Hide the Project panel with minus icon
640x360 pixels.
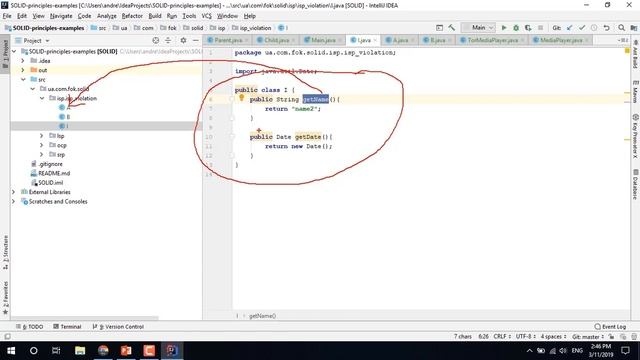tap(196, 40)
